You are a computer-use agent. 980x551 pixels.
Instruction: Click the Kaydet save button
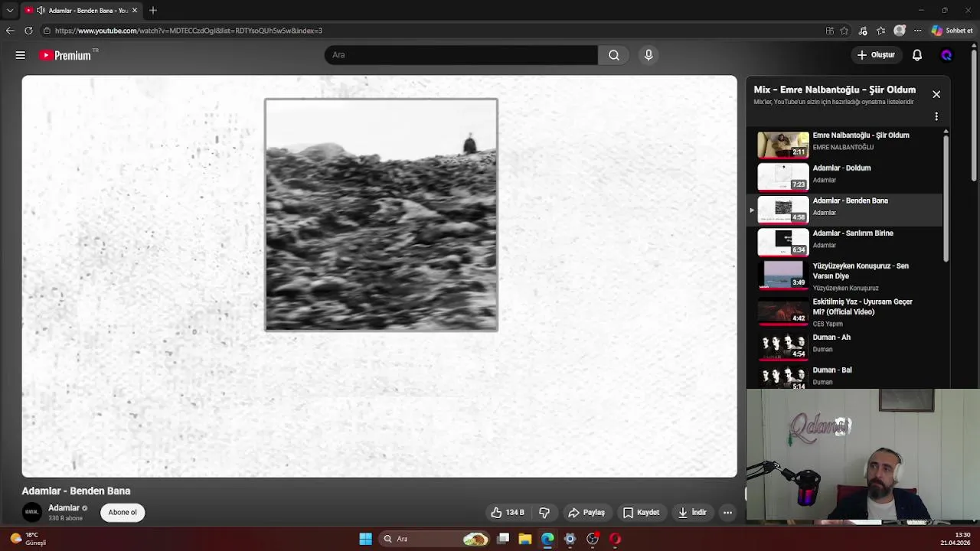pos(641,513)
